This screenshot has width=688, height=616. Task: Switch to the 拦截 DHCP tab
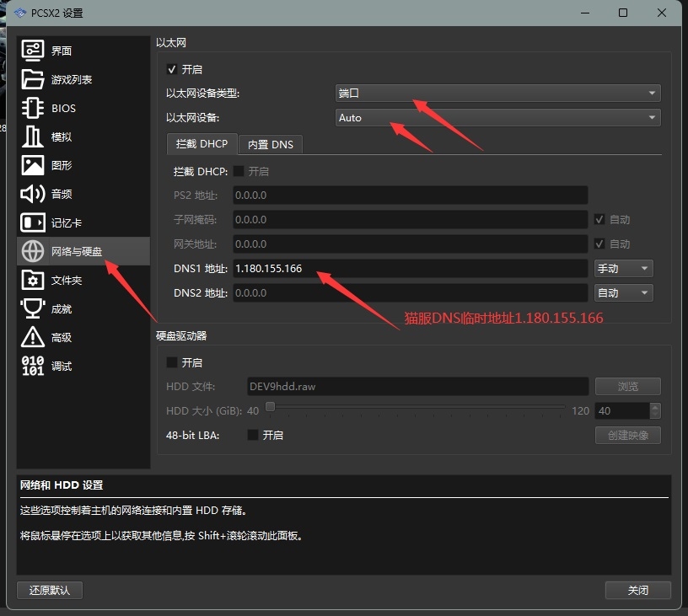click(202, 144)
